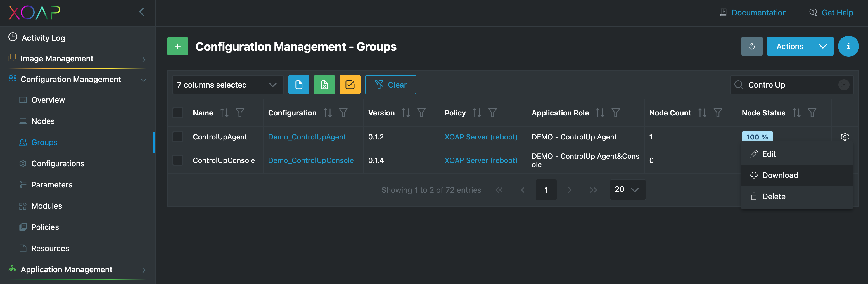Screen dimensions: 868x284
Task: Sort by Policy column
Action: pyautogui.click(x=477, y=113)
